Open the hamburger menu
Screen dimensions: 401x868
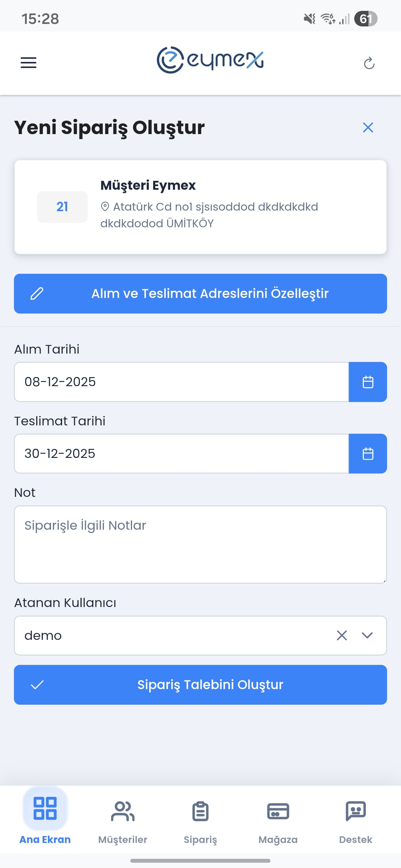coord(29,63)
